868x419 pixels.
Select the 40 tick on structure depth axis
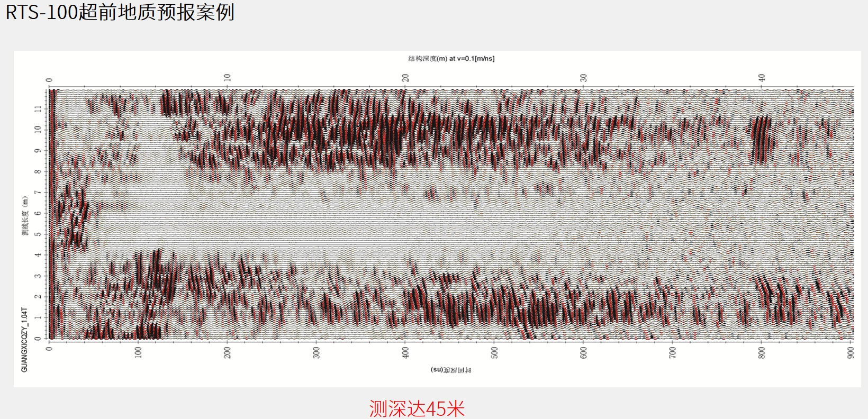[762, 78]
